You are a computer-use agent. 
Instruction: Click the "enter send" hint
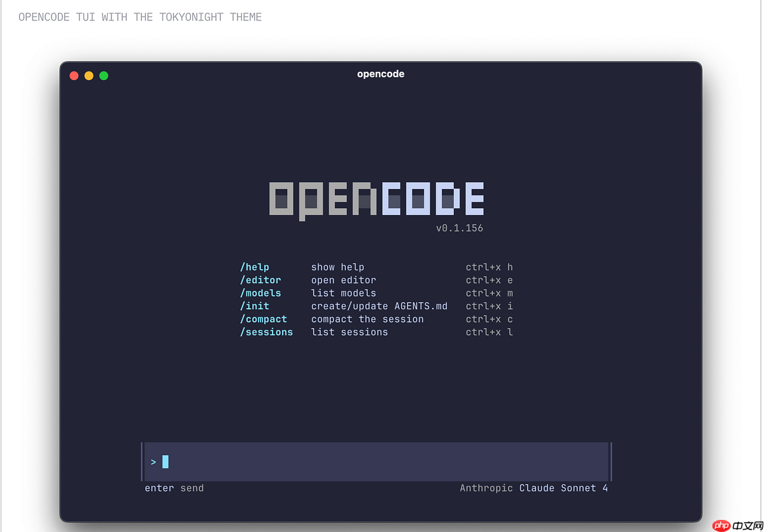tap(174, 488)
